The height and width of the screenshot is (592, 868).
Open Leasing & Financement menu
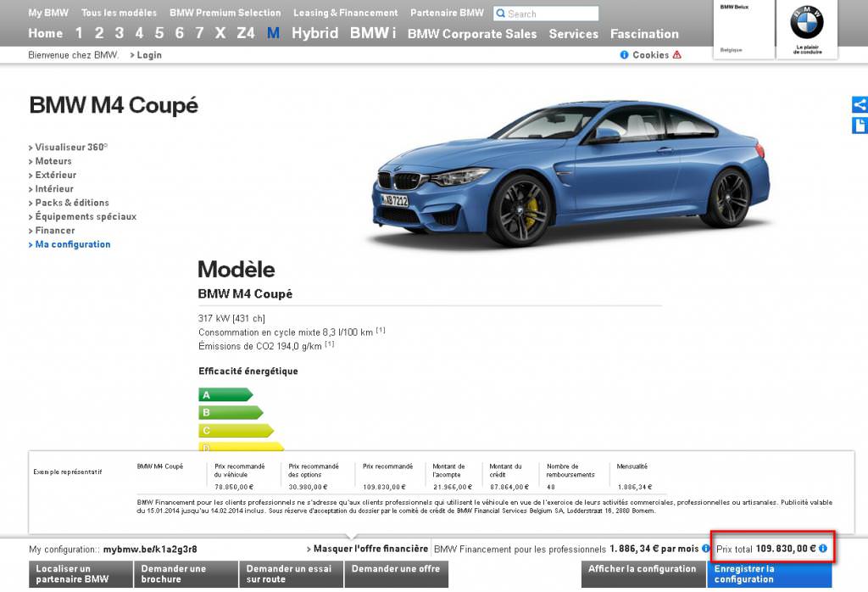[346, 12]
